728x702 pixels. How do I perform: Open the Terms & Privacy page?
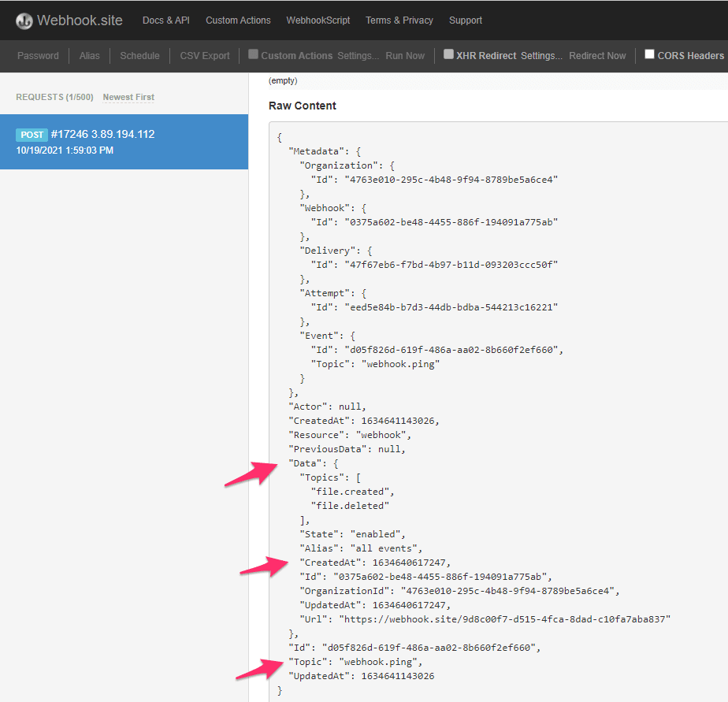[399, 20]
